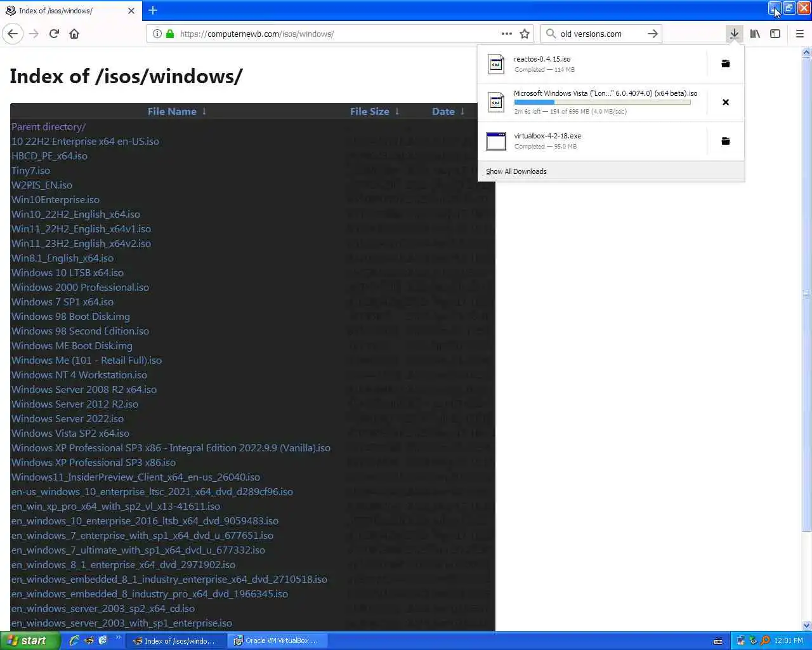
Task: Open Windows XP Professional SP3 x86.iso
Action: pos(93,463)
